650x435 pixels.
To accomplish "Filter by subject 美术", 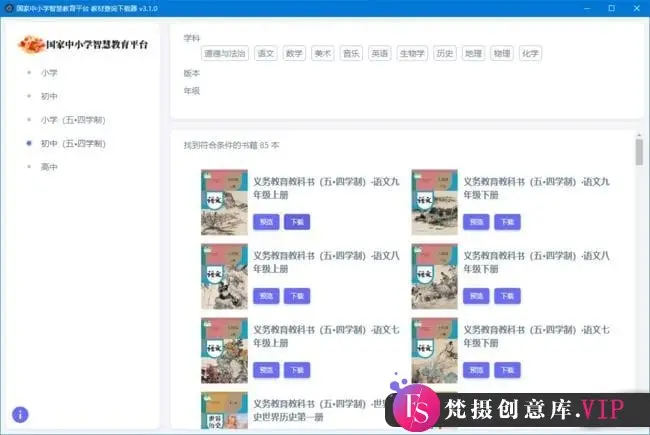I will coord(323,53).
